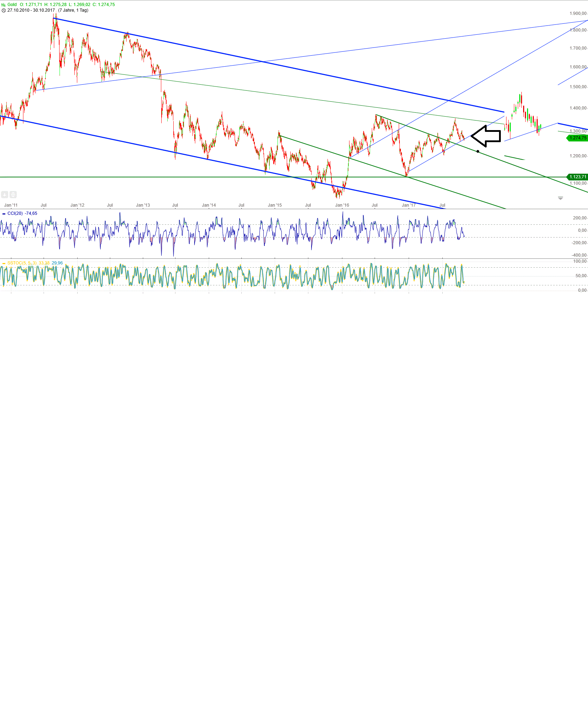This screenshot has width=588, height=726.
Task: Select the green horizontal 1.123,71 support line
Action: [284, 177]
